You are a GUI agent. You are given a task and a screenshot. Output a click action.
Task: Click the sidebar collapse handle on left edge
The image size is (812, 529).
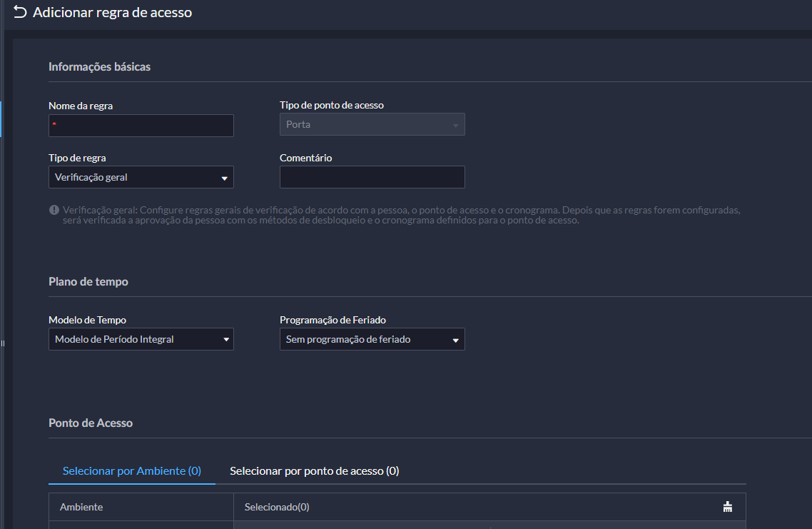tap(3, 343)
